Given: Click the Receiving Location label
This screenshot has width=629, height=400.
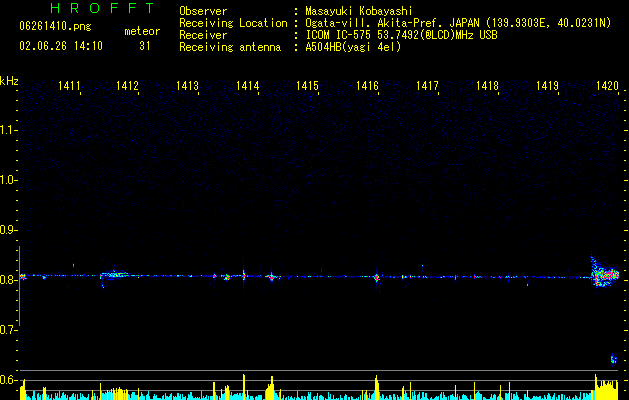Looking at the screenshot, I should point(233,23).
